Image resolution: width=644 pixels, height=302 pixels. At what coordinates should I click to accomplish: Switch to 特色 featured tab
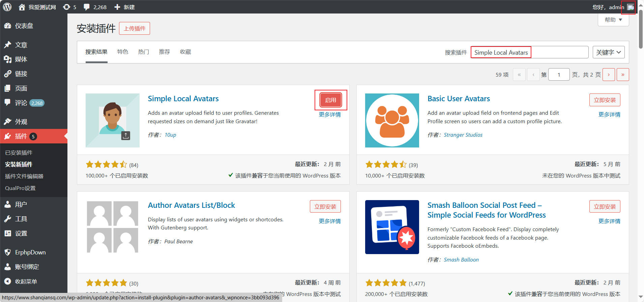coord(123,52)
